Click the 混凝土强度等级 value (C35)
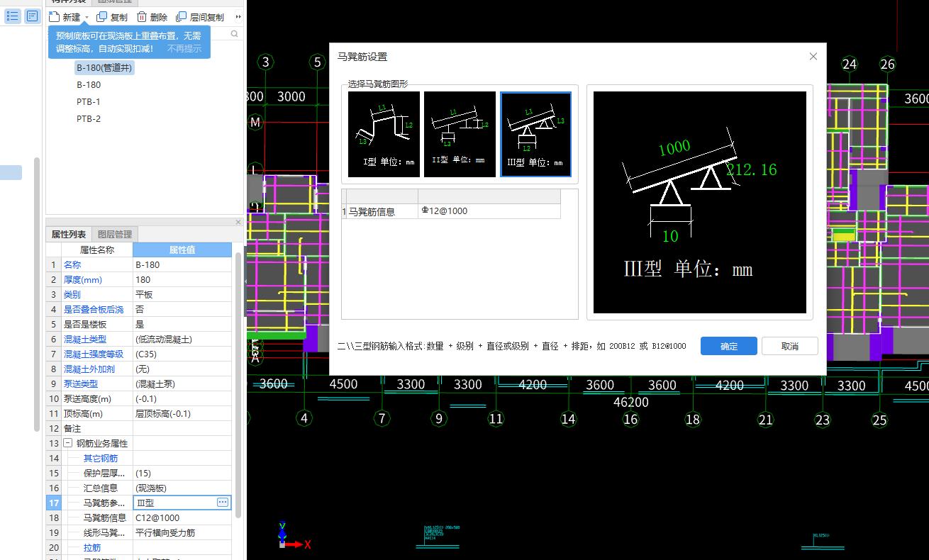Viewport: 929px width, 560px height. (182, 354)
